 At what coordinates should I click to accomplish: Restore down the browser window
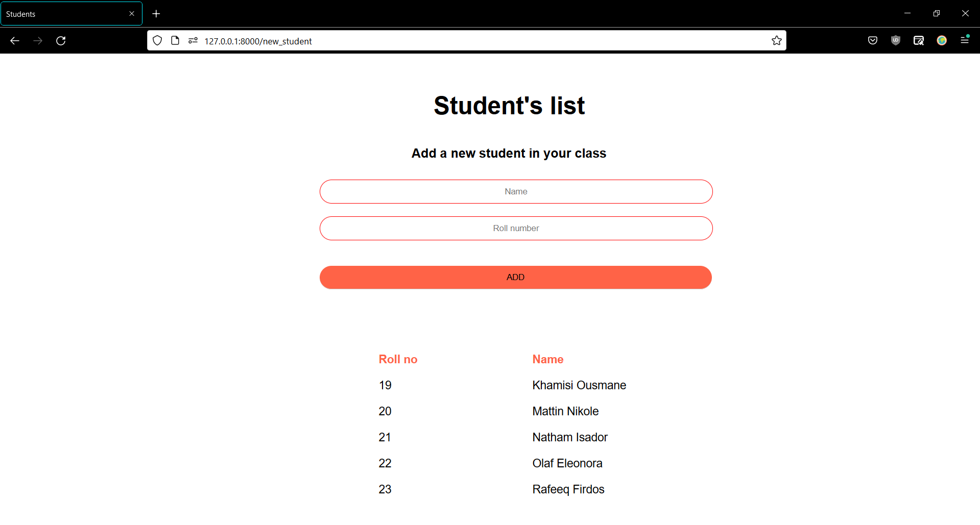point(936,13)
